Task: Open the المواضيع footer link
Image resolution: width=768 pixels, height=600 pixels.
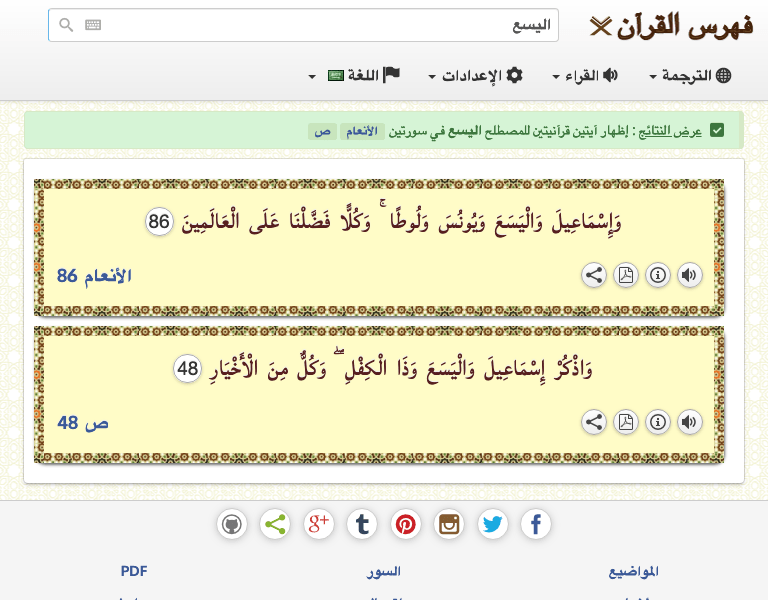Action: 633,572
